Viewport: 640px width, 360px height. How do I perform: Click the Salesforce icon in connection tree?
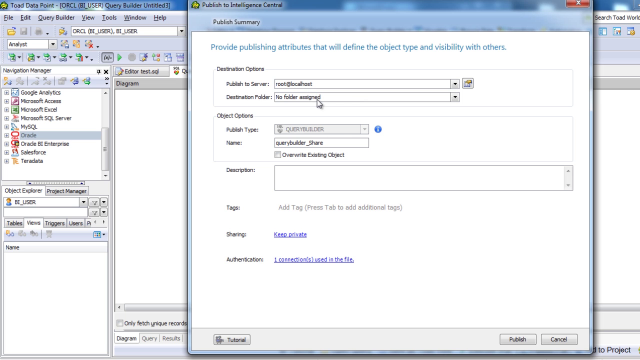(15, 153)
